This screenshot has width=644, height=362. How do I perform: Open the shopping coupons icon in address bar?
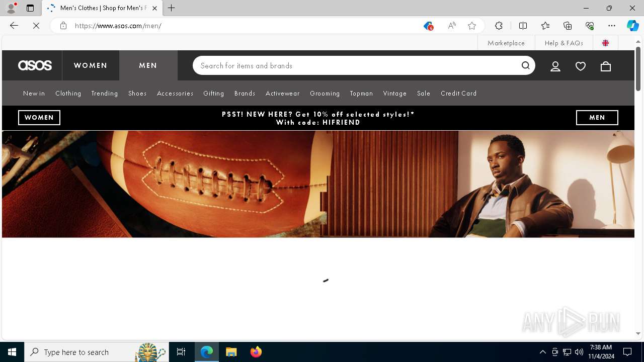428,26
